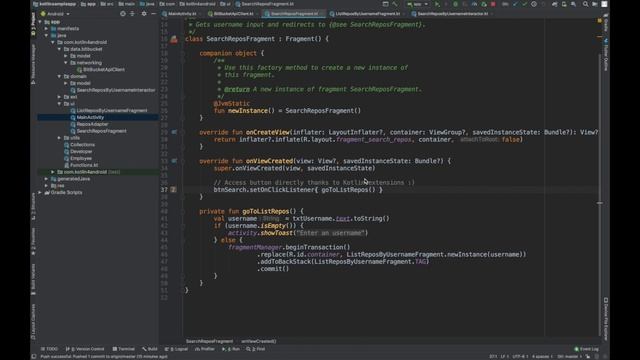Open the run configuration app dropdown
Image resolution: width=640 pixels, height=360 pixels.
[x=418, y=4]
